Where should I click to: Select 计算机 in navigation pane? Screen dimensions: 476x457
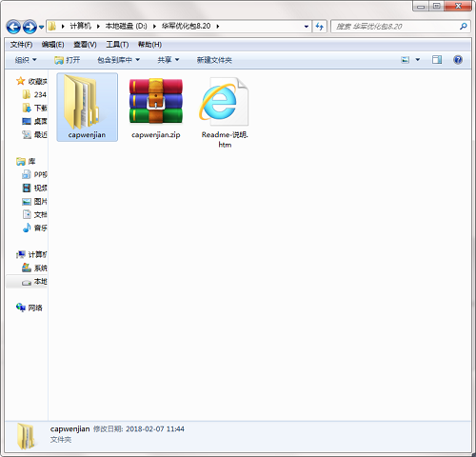(x=31, y=254)
